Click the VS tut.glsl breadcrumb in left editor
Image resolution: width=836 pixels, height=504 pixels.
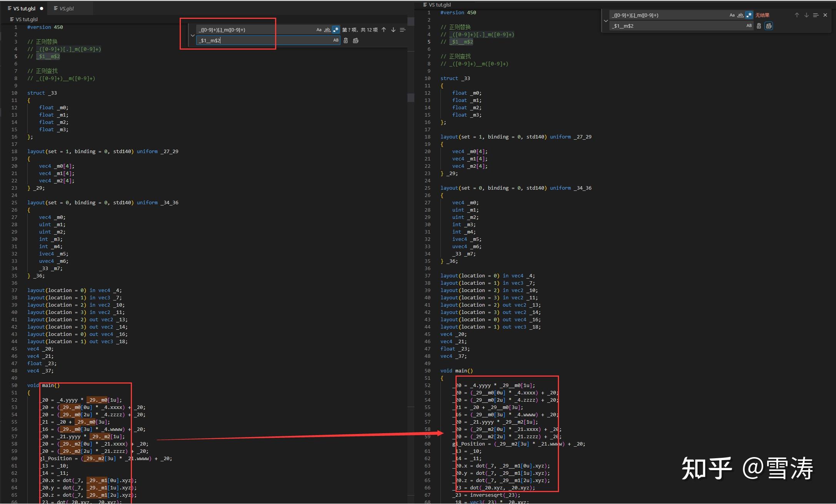[x=26, y=19]
